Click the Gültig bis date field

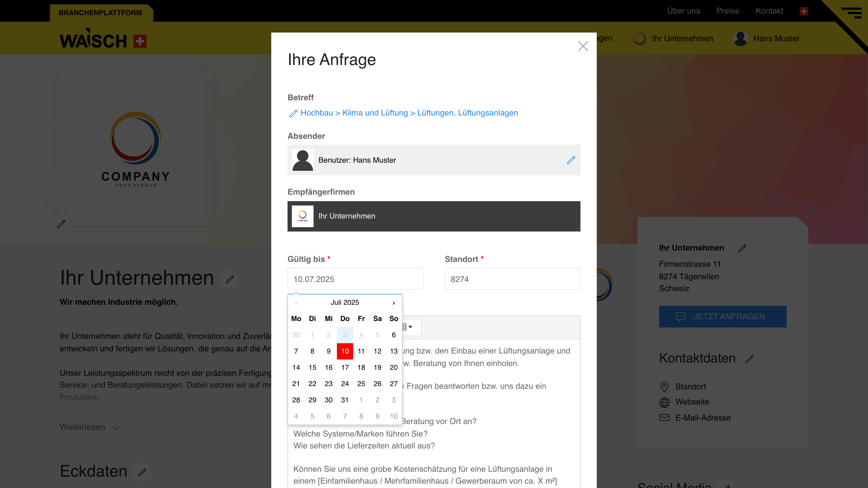tap(355, 279)
